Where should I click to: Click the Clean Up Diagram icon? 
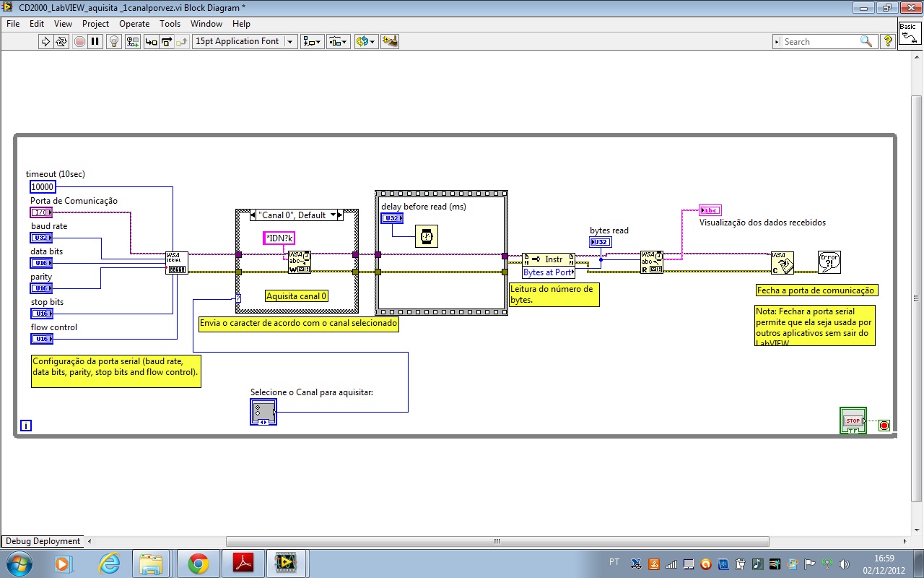(x=390, y=42)
